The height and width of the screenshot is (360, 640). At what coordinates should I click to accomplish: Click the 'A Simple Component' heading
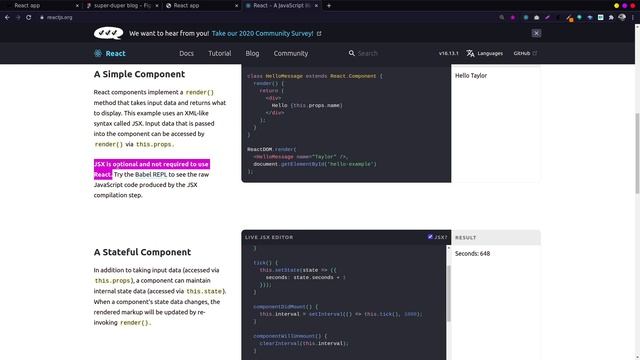(x=139, y=74)
